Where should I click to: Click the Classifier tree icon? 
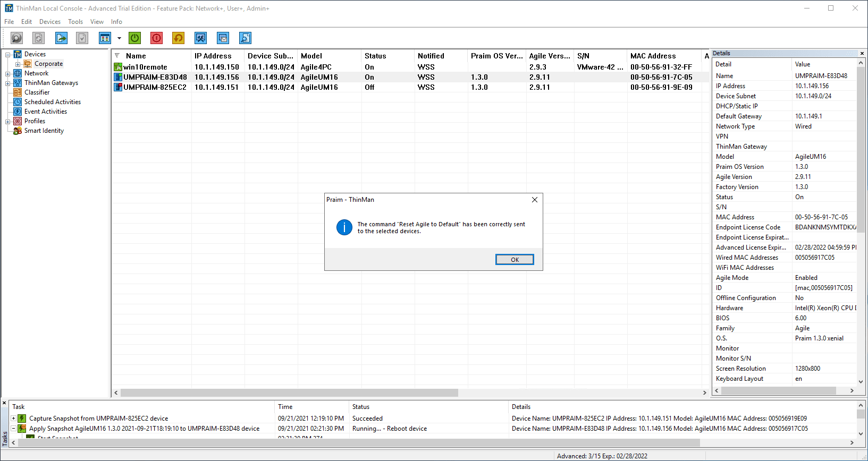click(18, 92)
